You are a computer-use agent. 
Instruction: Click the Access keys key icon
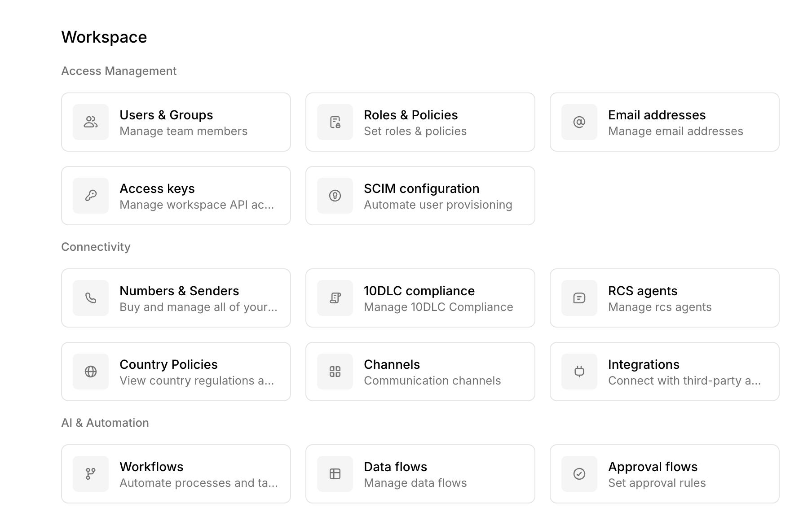[x=91, y=196]
